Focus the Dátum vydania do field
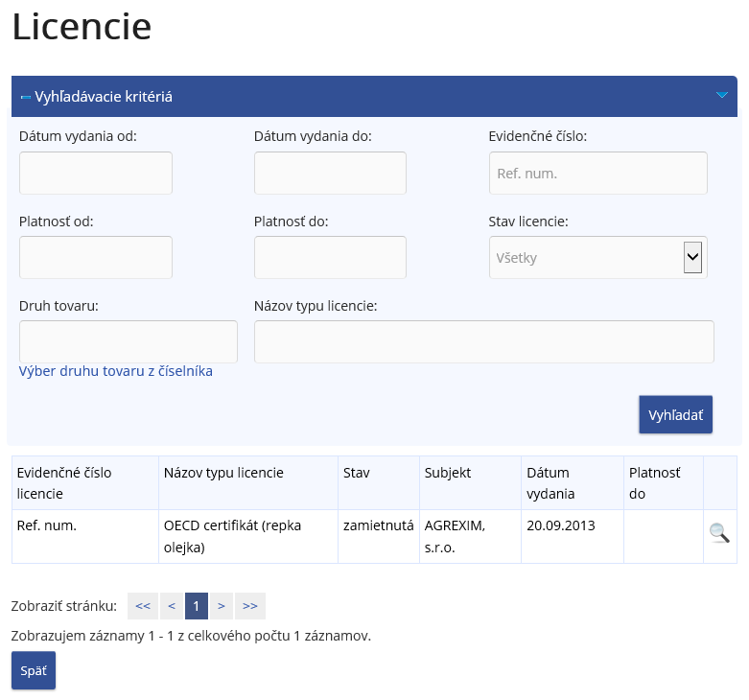The height and width of the screenshot is (700, 749). pos(330,173)
